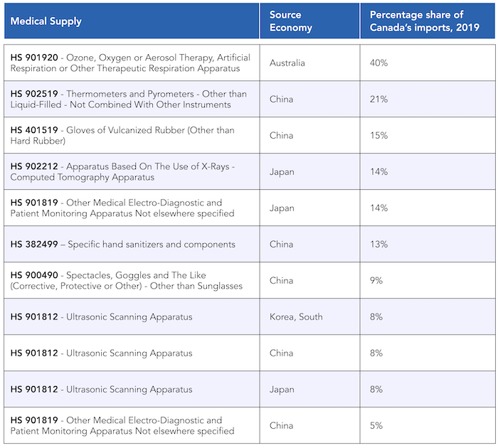
Task: Click the "Australia" source economy cell
Action: [287, 63]
